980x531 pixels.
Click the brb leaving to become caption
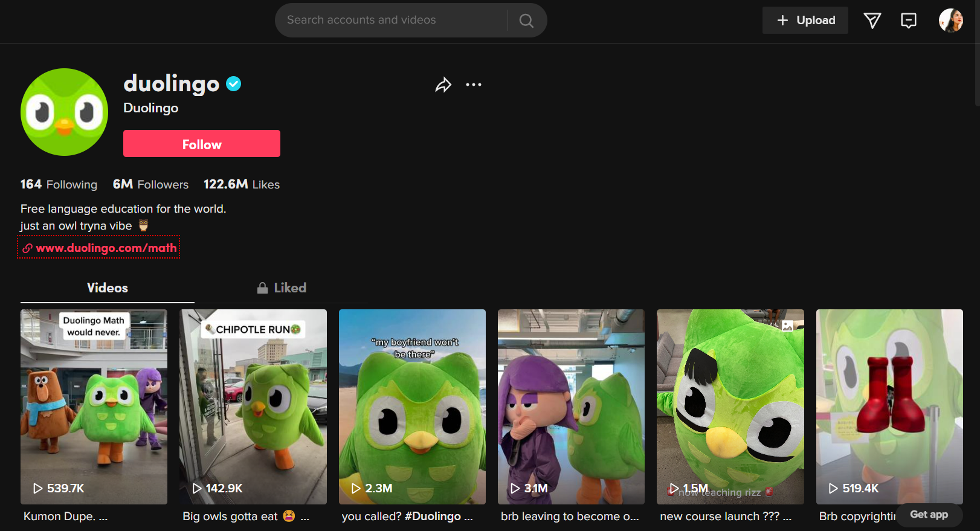[570, 517]
